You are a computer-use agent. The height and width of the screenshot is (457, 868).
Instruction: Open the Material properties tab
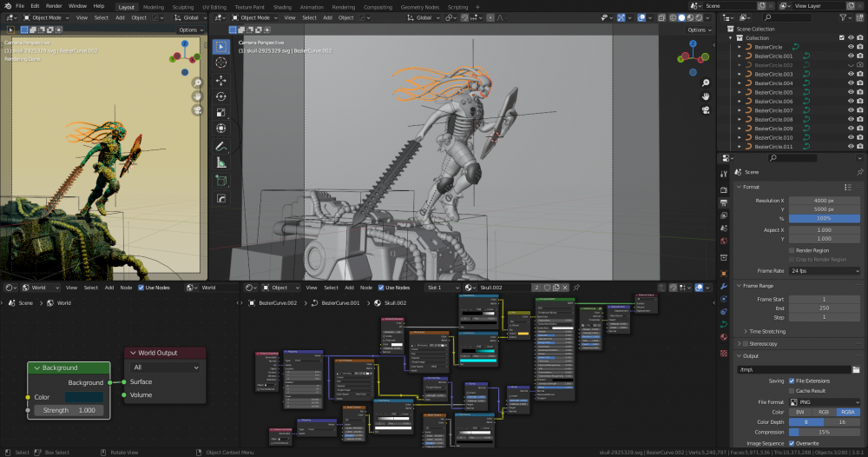[x=724, y=337]
